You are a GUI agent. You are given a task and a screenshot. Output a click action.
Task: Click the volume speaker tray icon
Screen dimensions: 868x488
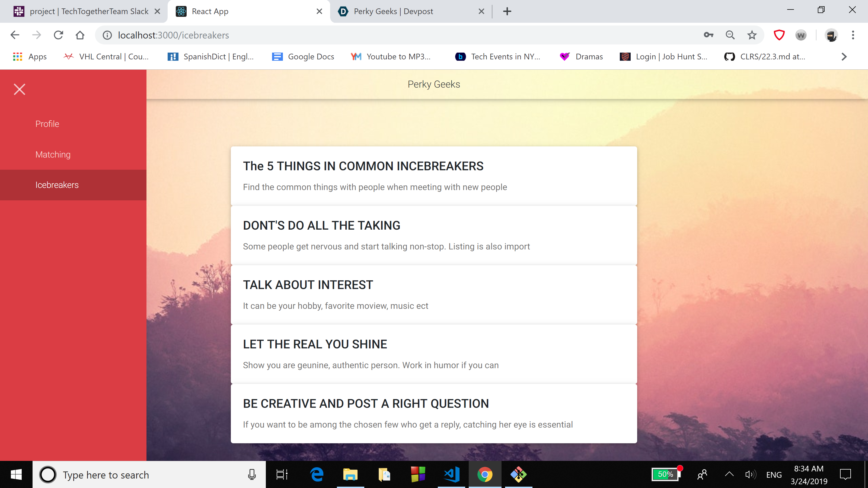pos(750,474)
